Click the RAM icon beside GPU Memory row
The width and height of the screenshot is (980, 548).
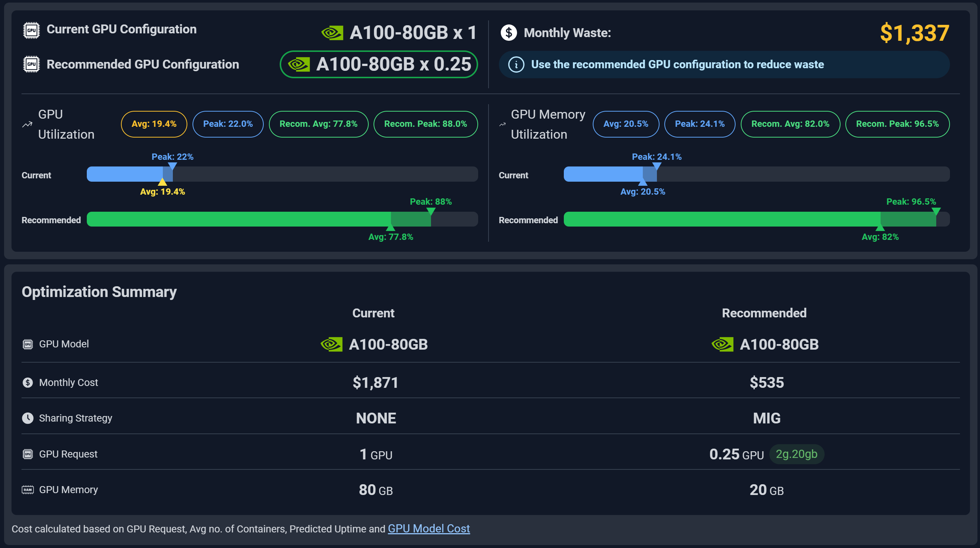[28, 489]
